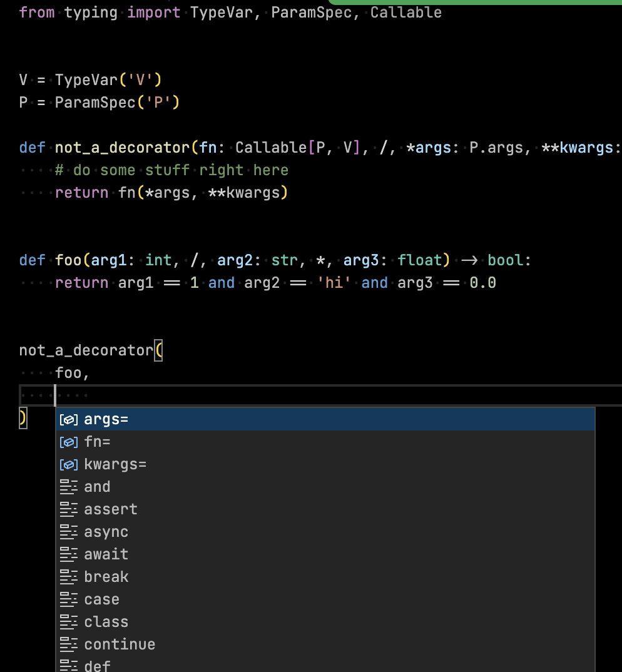Click the keyword icon next to "def"
The image size is (622, 672).
click(x=69, y=666)
